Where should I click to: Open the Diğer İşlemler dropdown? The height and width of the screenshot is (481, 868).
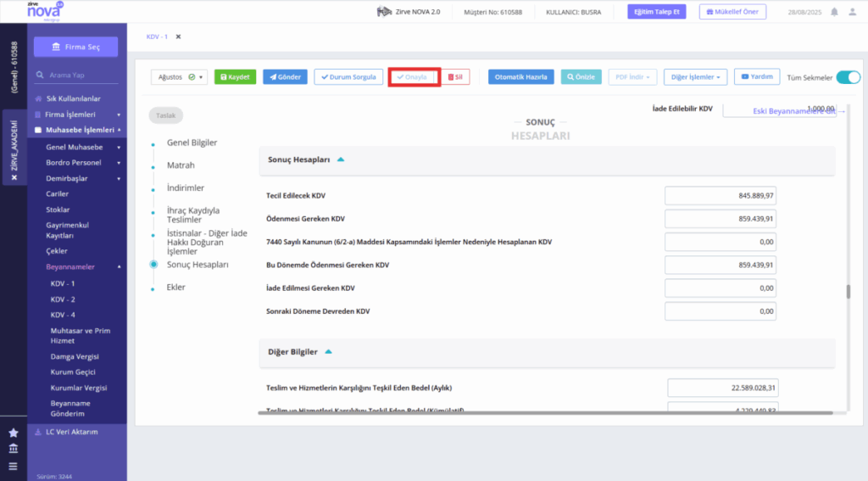tap(695, 77)
